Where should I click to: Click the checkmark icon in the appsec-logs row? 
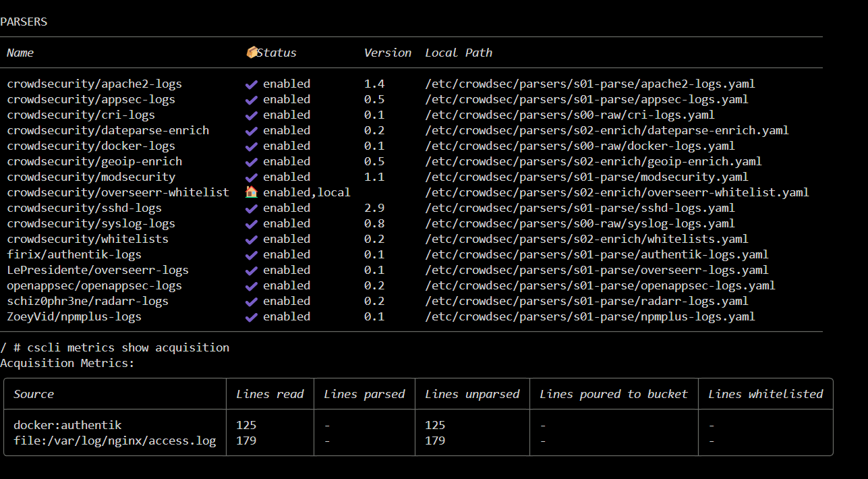[x=252, y=100]
